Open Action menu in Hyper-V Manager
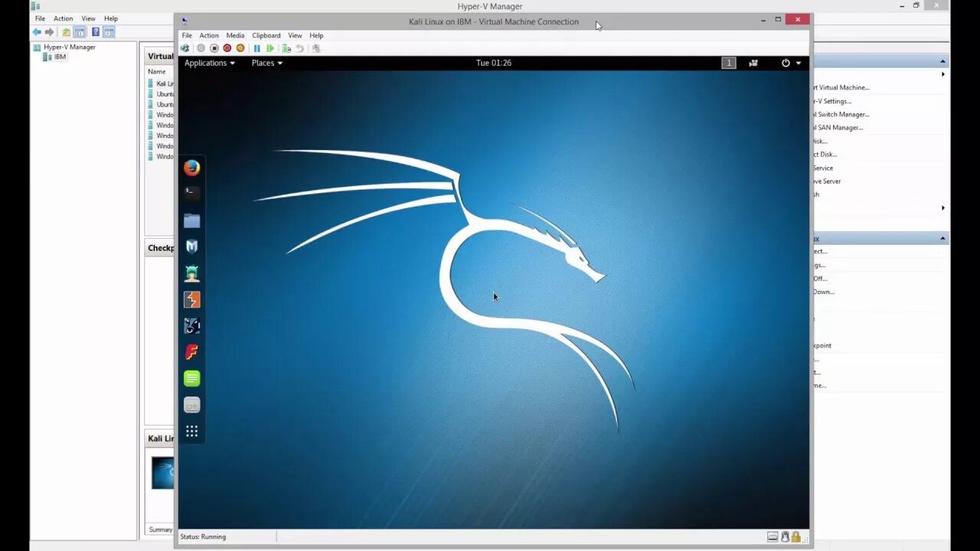 point(64,18)
